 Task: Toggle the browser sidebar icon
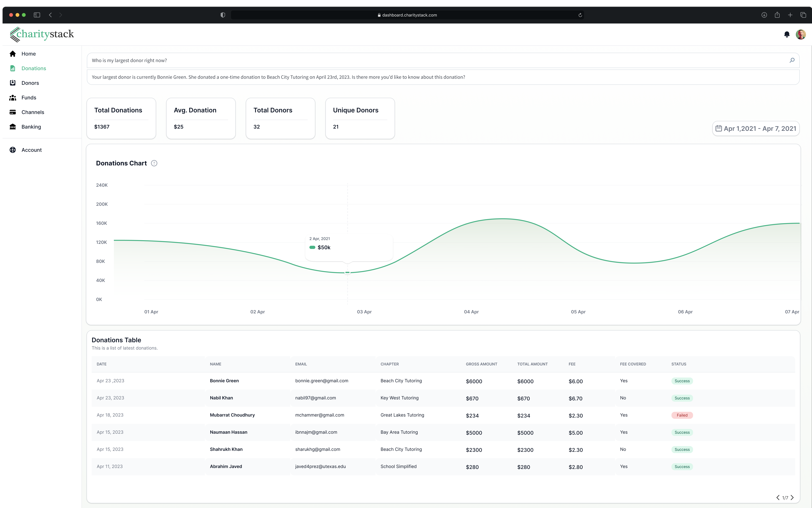37,15
